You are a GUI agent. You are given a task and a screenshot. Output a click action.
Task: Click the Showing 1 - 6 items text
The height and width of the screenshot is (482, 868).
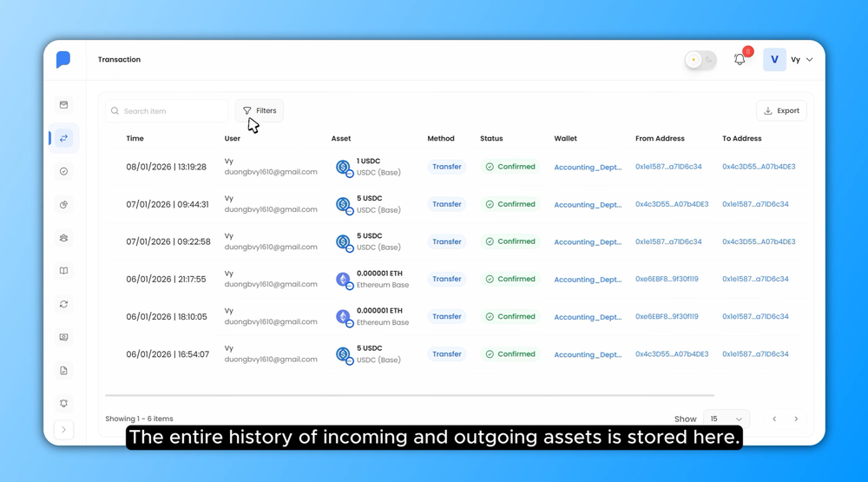(139, 419)
